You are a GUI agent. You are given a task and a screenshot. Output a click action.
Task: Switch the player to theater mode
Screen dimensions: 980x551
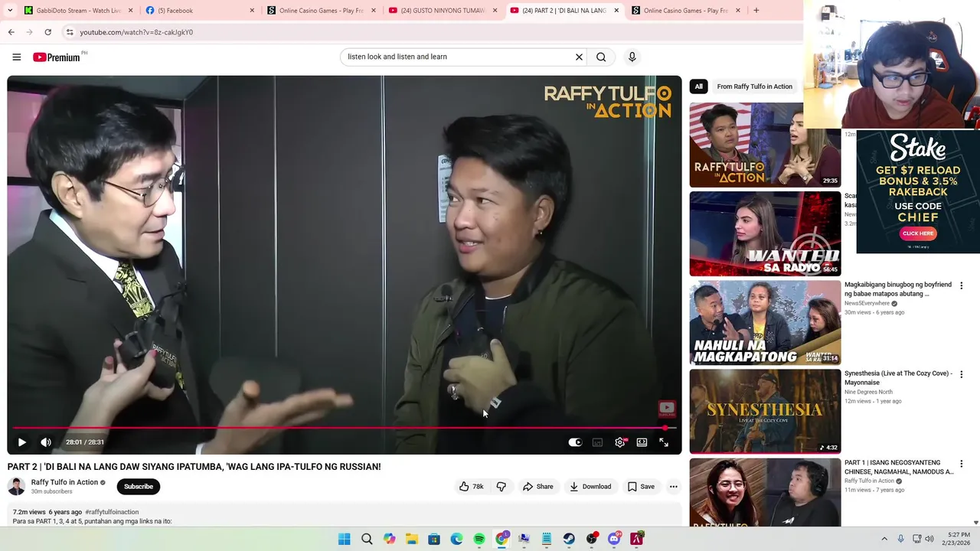[642, 442]
